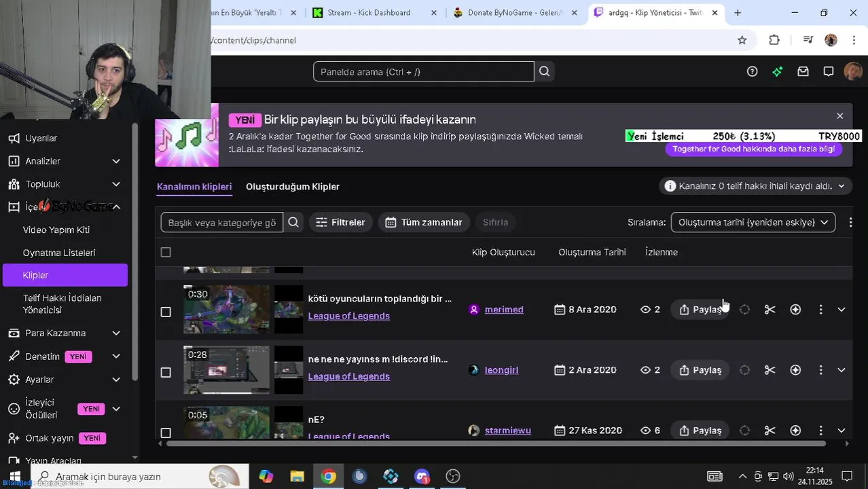Select the Kanalımın klipleri tab
The height and width of the screenshot is (489, 868).
[194, 187]
